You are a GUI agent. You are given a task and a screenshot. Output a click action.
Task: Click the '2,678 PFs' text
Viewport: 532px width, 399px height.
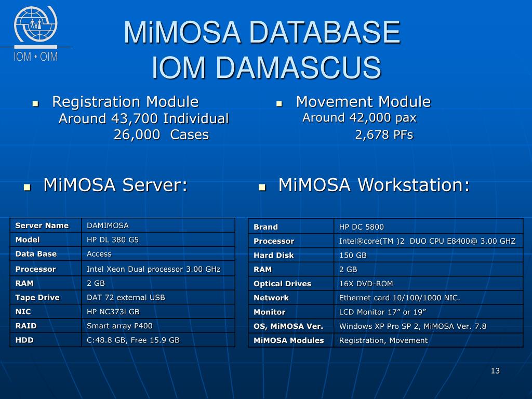point(384,135)
